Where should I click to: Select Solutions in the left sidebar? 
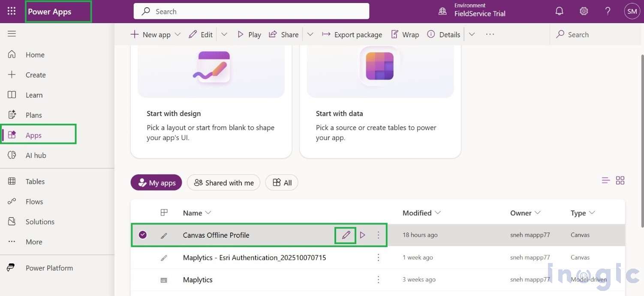tap(40, 221)
